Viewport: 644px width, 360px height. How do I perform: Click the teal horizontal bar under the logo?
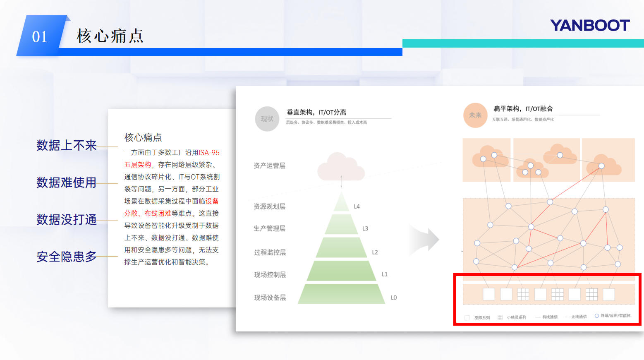pos(523,43)
